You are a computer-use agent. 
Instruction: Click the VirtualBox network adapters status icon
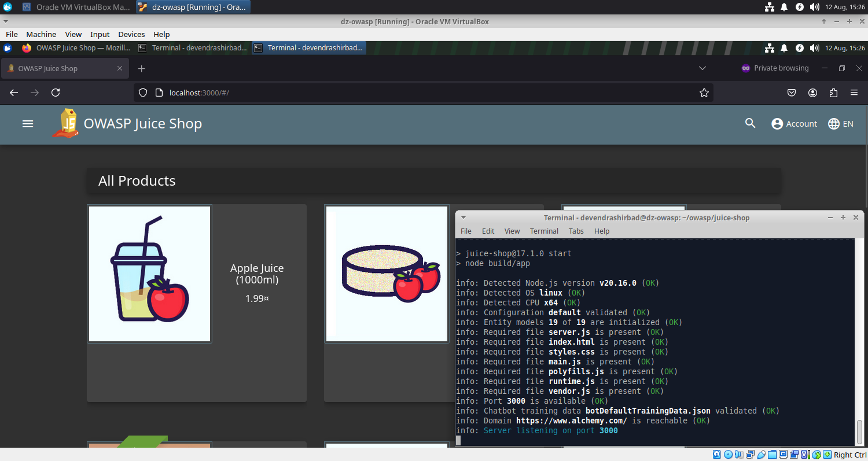tap(751, 455)
